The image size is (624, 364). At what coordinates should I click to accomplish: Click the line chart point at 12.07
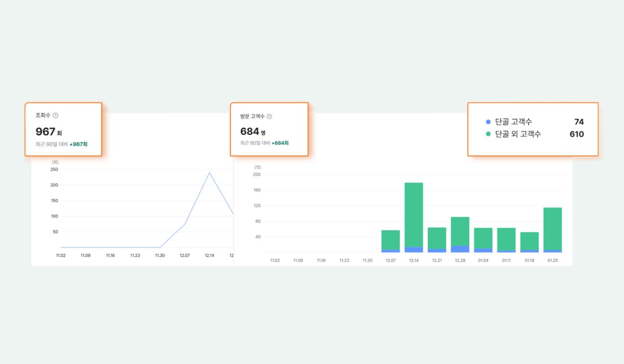185,225
